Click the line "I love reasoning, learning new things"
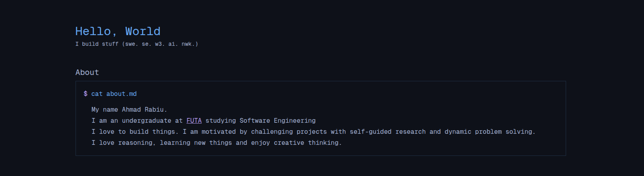 (x=216, y=143)
